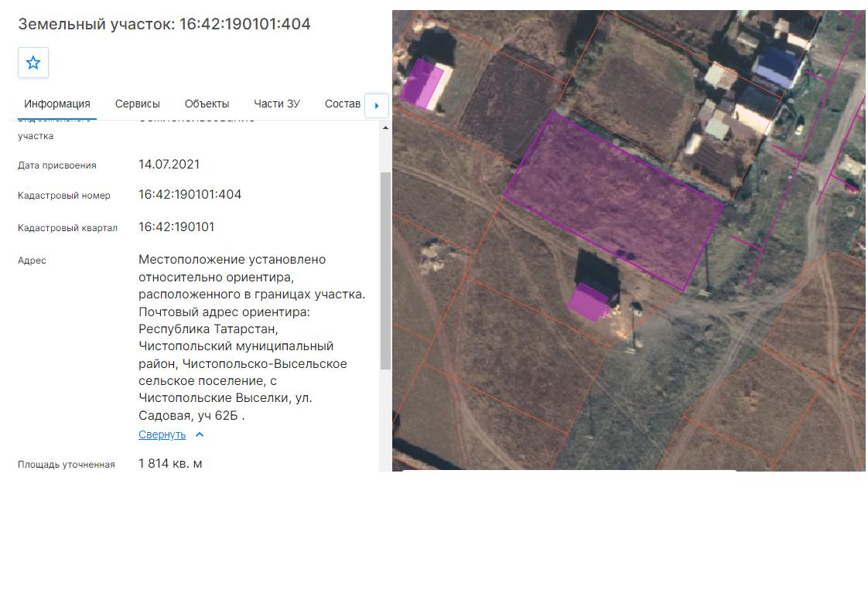The width and height of the screenshot is (868, 613).
Task: Open the Объекты tab
Action: (207, 104)
